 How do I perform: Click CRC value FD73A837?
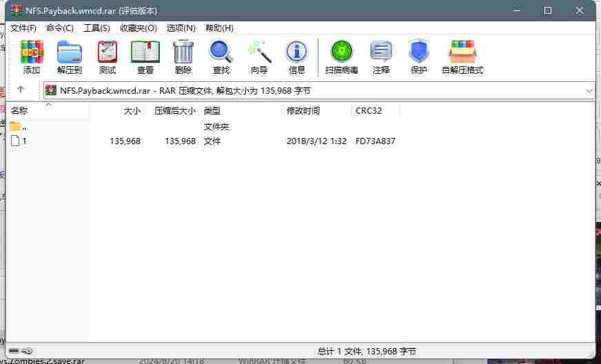[375, 141]
